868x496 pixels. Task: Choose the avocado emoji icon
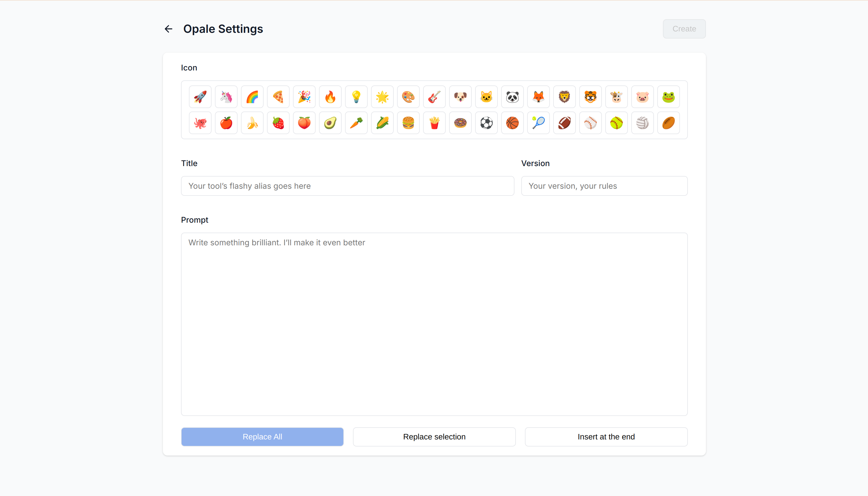click(330, 123)
